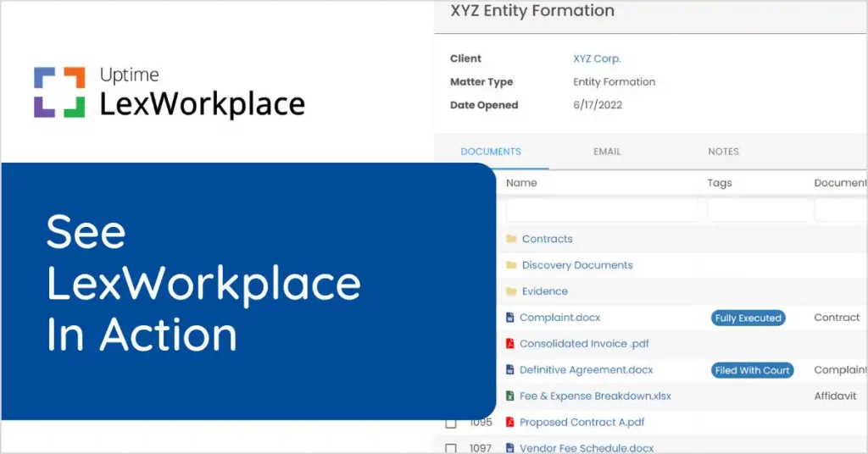Open the Evidence folder
The height and width of the screenshot is (454, 868).
(x=545, y=291)
